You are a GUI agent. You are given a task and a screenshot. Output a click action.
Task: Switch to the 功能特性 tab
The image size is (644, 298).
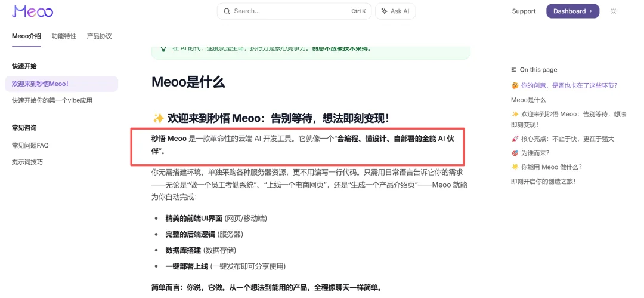tap(64, 36)
